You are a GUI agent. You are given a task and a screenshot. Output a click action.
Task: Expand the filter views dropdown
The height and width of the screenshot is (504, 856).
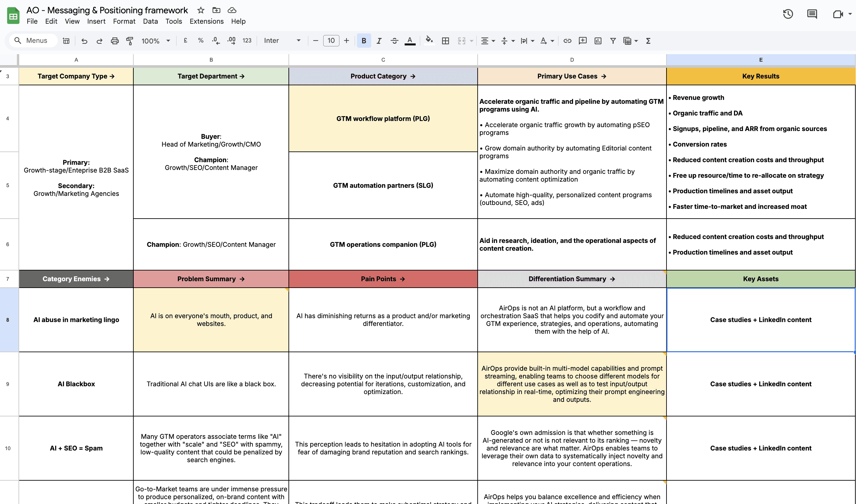636,41
